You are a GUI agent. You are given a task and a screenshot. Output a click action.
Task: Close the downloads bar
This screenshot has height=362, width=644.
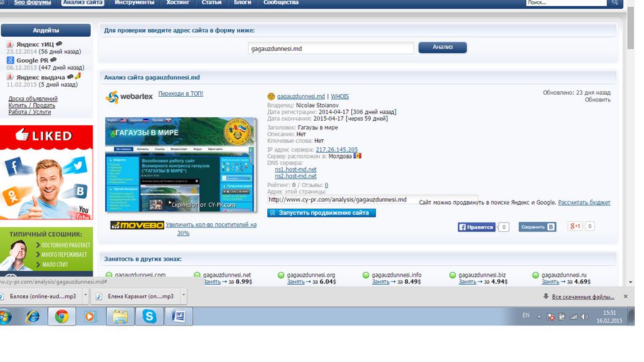tap(625, 296)
